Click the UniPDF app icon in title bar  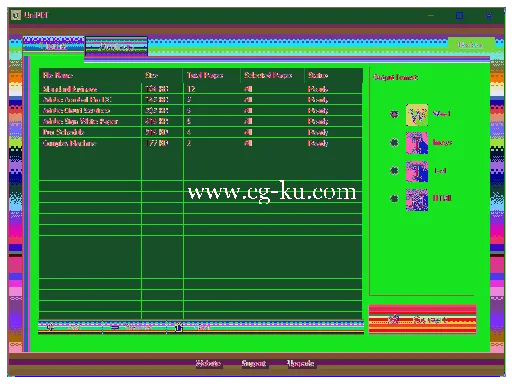click(16, 15)
